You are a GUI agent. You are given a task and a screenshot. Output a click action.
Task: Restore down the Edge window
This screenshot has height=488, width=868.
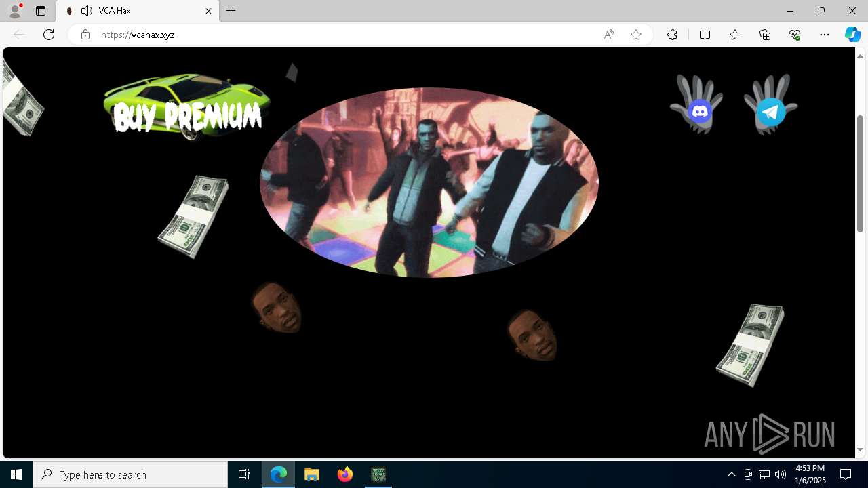821,11
